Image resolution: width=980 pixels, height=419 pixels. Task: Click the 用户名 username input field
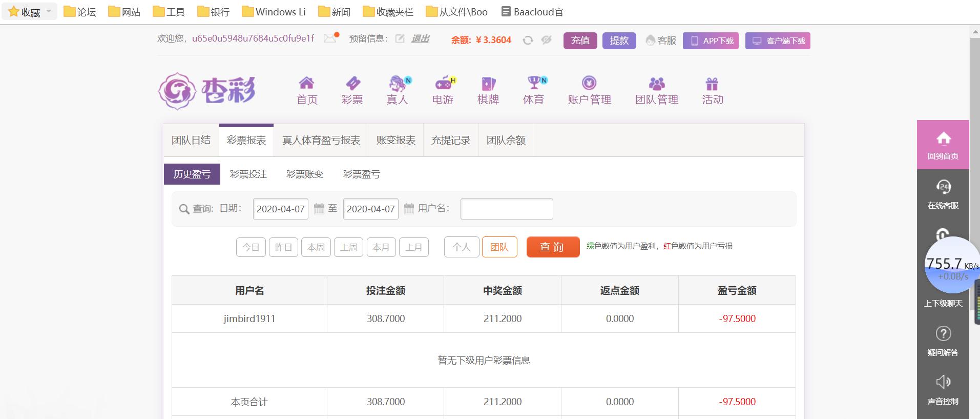pyautogui.click(x=507, y=209)
